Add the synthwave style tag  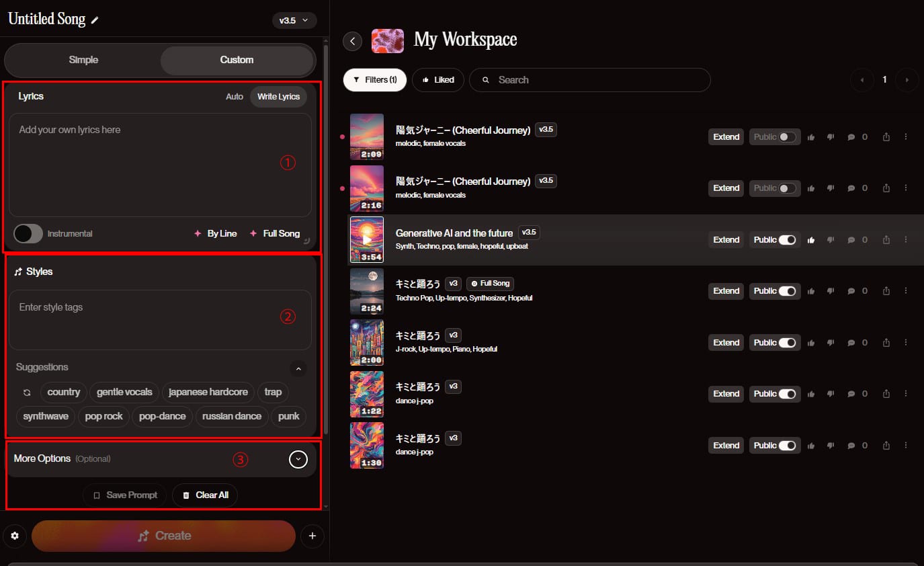point(46,417)
